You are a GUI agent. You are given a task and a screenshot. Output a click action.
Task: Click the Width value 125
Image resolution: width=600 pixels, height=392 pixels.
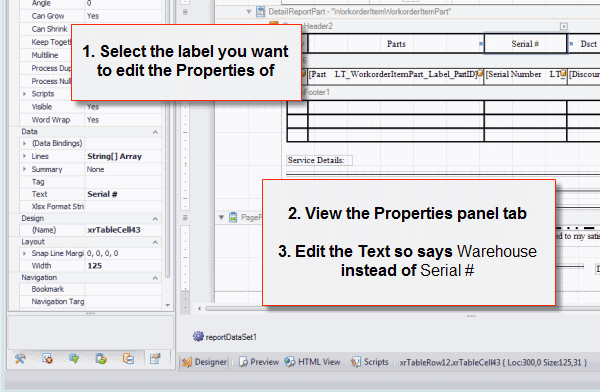(x=123, y=266)
